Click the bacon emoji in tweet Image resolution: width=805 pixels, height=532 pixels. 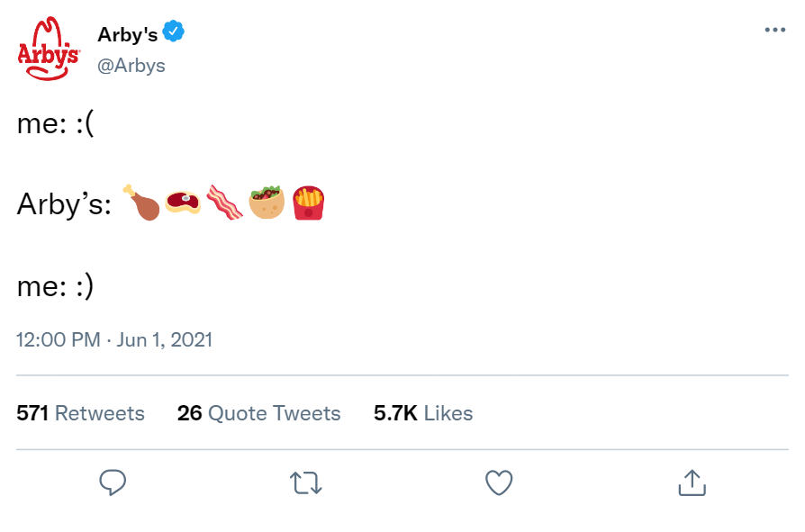coord(224,203)
